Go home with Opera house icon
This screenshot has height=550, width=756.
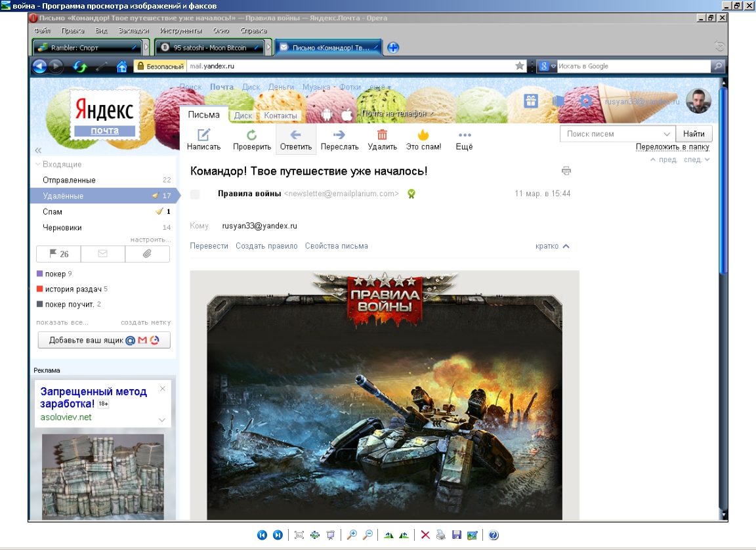click(122, 66)
